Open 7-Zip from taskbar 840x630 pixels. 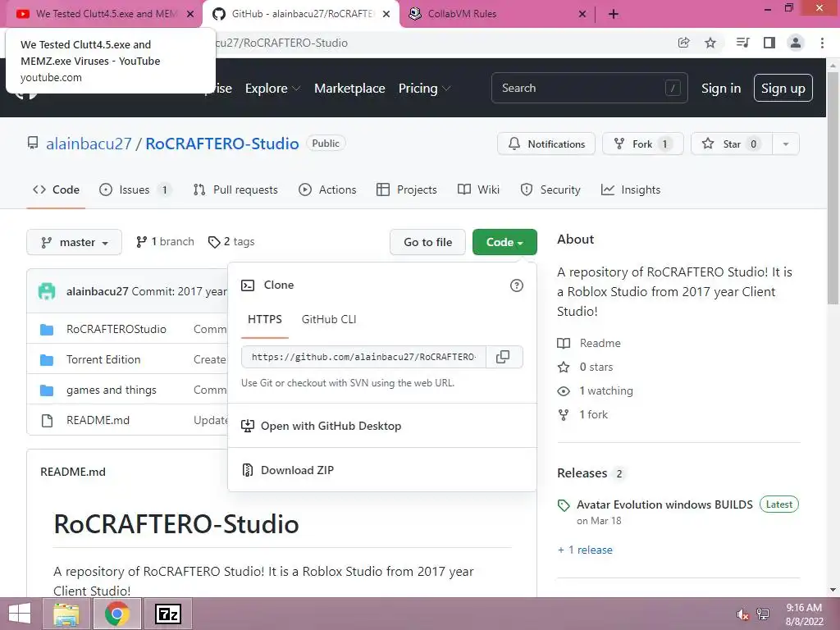tap(167, 614)
